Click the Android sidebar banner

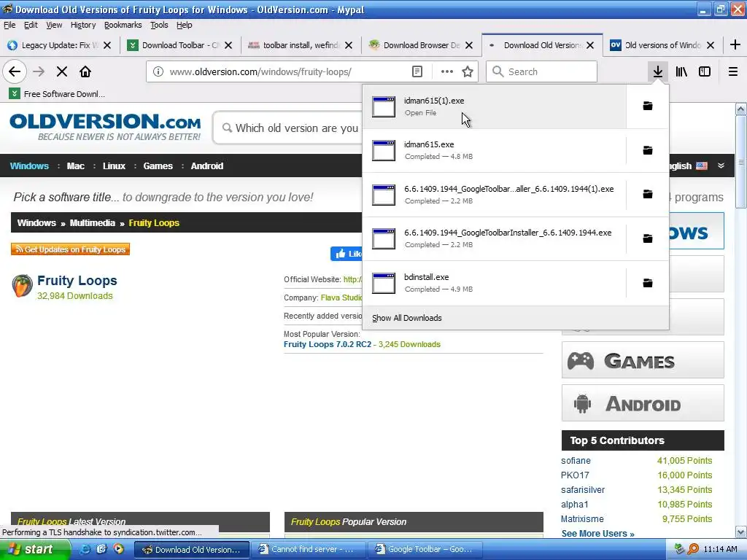[643, 403]
